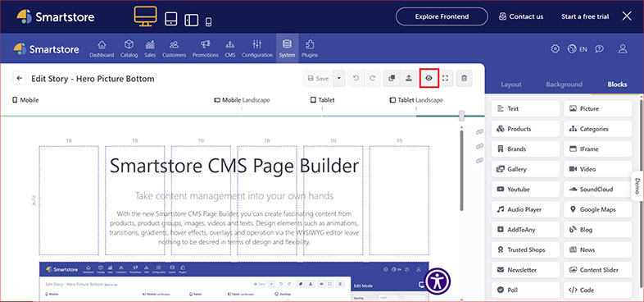Viewport: 644px width, 302px height.
Task: Click the undo arrow icon
Action: (356, 78)
